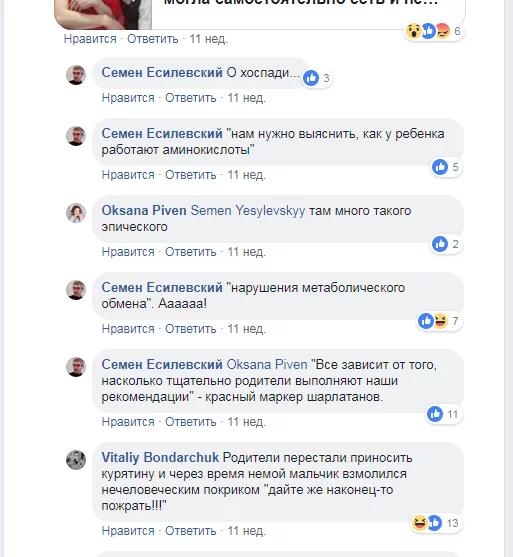Open Семен Есилевский profile from 'О хоспади' comment
The height and width of the screenshot is (557, 513).
click(x=162, y=72)
